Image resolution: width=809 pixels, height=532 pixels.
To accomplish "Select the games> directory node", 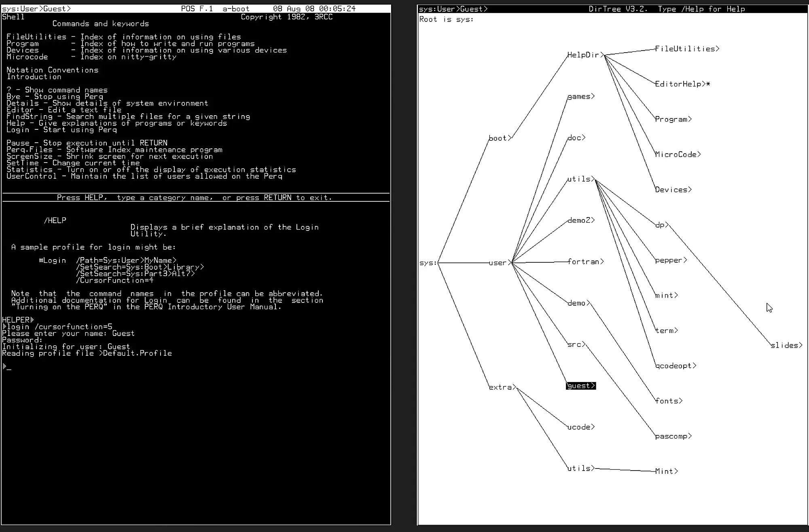I will point(581,96).
